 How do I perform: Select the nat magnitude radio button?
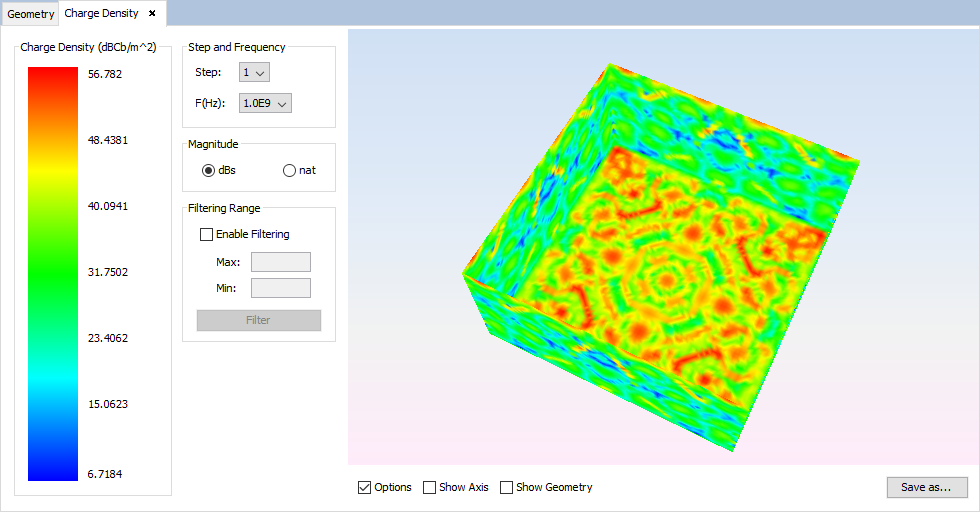pyautogui.click(x=290, y=170)
